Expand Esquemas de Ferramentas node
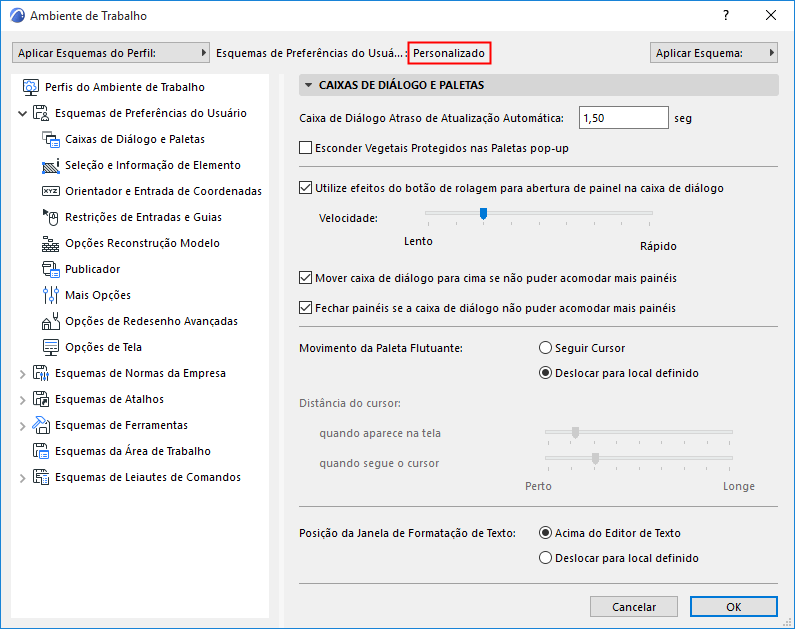795x629 pixels. click(22, 426)
